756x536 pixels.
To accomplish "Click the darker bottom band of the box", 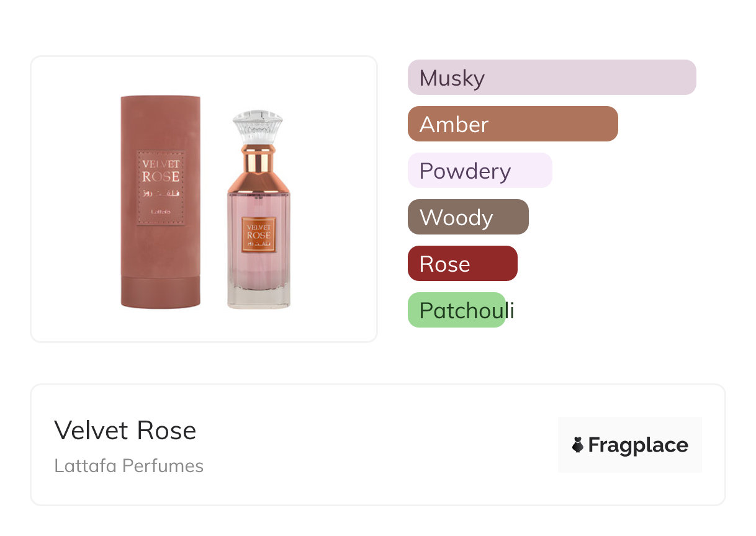I will [160, 292].
